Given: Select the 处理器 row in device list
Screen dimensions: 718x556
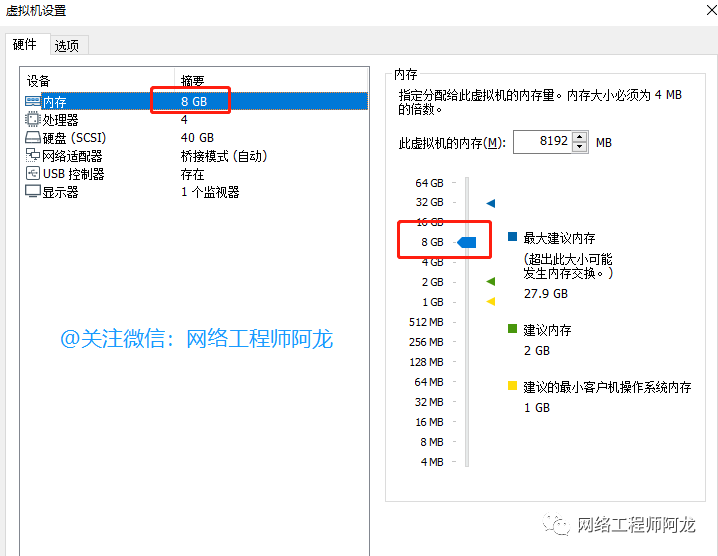Looking at the screenshot, I should click(196, 120).
